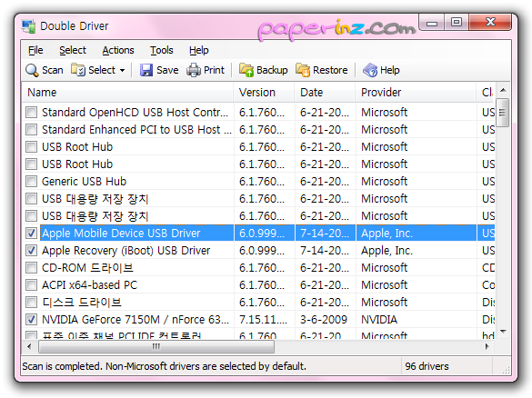
Task: Click the vertical scrollbar up arrow
Action: pyautogui.click(x=503, y=90)
